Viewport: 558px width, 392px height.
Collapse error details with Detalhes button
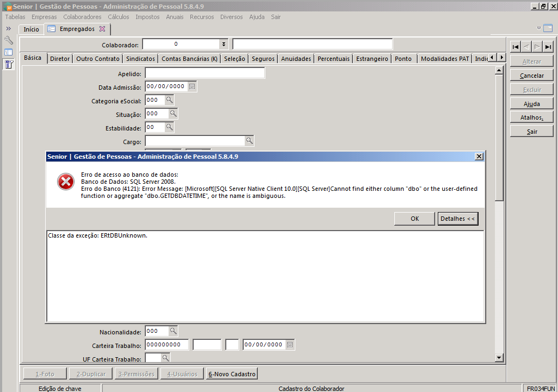coord(457,219)
